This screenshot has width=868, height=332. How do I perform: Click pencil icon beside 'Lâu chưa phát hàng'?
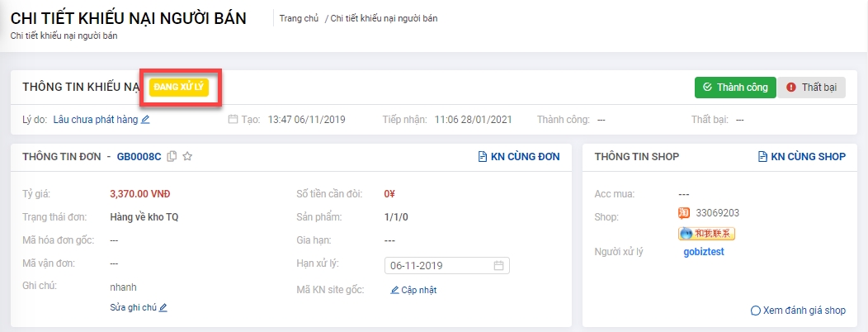146,120
